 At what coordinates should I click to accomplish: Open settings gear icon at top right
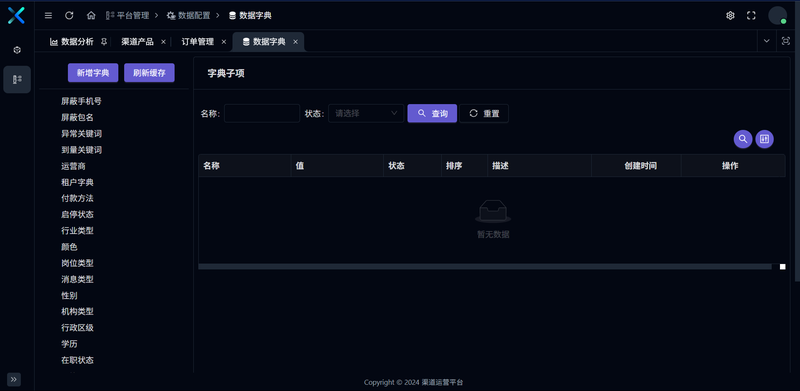[x=730, y=15]
